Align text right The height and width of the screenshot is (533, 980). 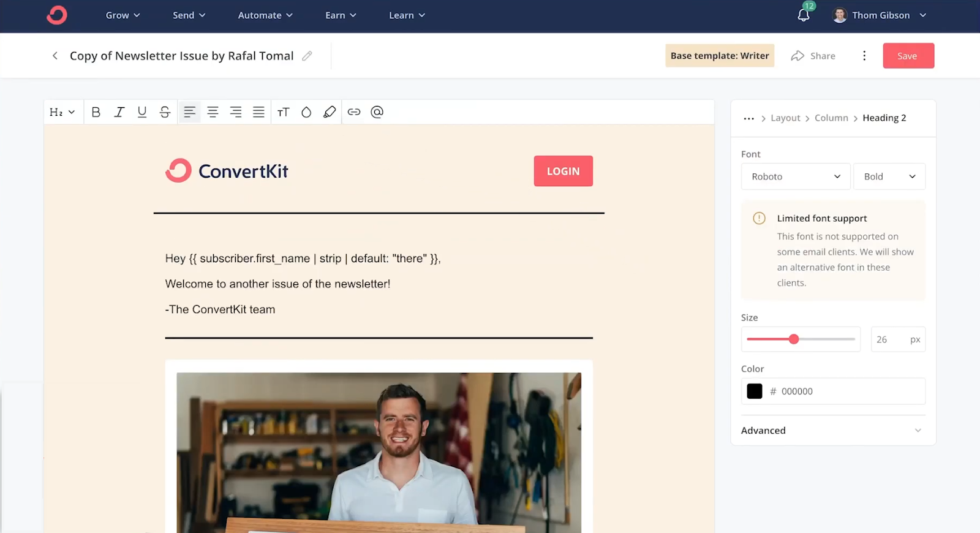coord(236,112)
